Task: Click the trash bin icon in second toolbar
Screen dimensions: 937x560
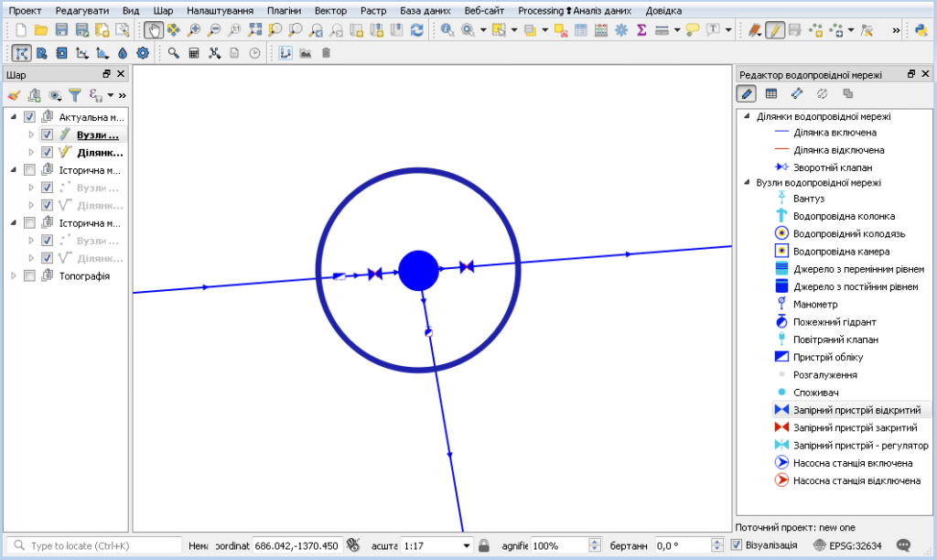Action: click(326, 53)
